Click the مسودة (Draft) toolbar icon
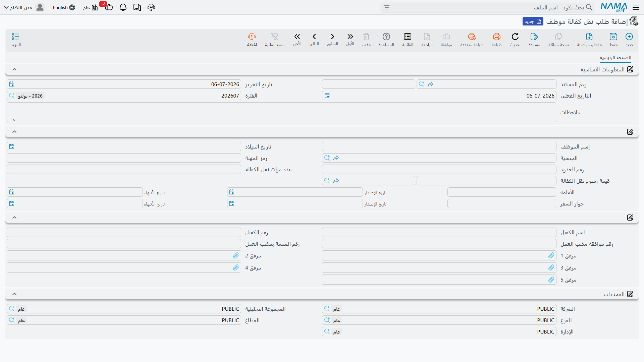This screenshot has height=362, width=644. [x=534, y=40]
